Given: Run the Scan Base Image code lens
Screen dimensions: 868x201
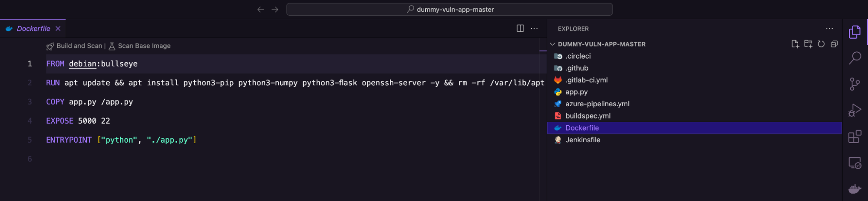Looking at the screenshot, I should [144, 46].
